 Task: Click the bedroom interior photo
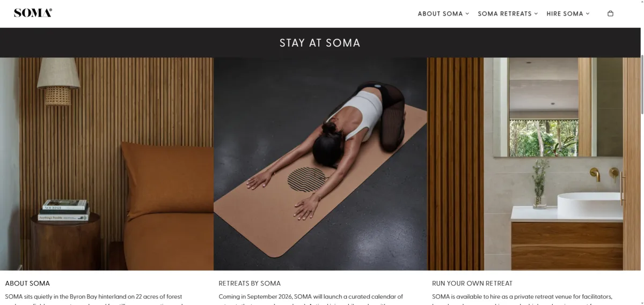point(107,163)
